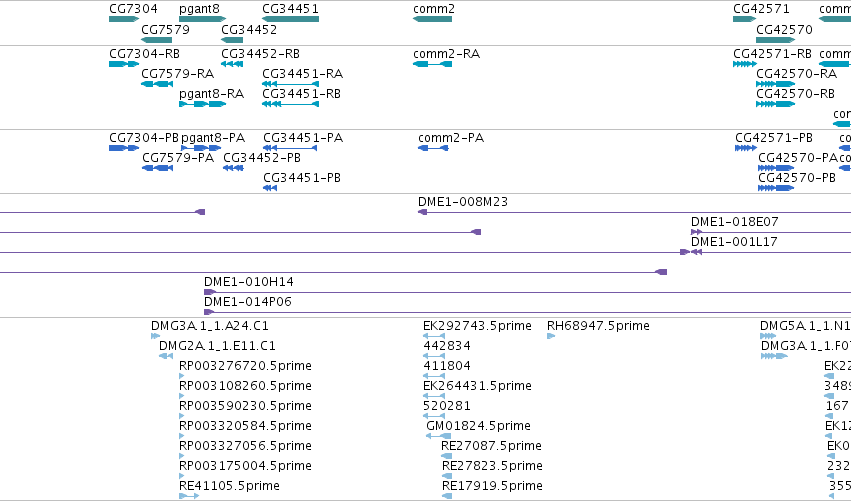Click the comm2-RA transcript label
This screenshot has height=501, width=851.
(446, 54)
